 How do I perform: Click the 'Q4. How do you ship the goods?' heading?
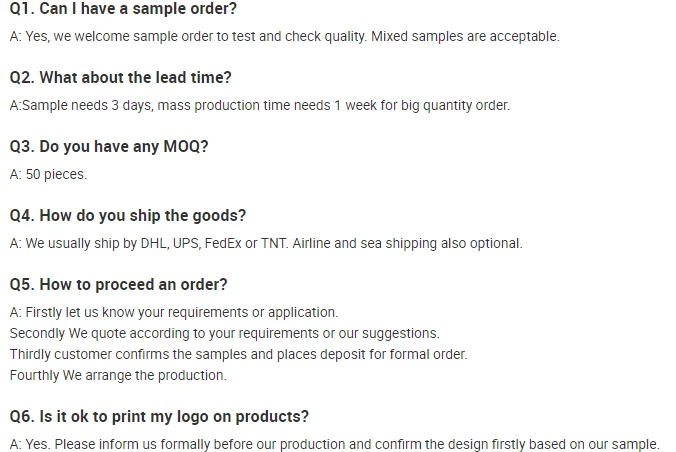[x=128, y=216]
